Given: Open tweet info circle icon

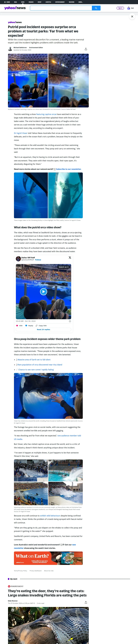Looking at the screenshot, I should [x=70, y=321].
